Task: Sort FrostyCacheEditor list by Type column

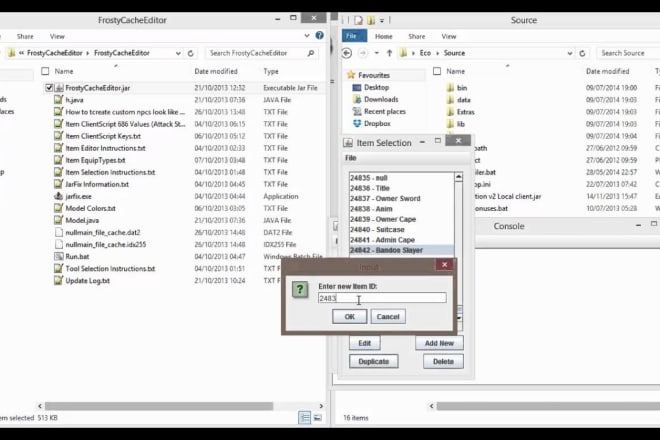Action: (271, 71)
